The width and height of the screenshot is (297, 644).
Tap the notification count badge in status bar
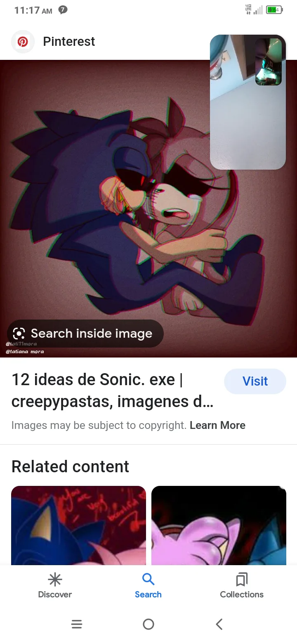(63, 10)
